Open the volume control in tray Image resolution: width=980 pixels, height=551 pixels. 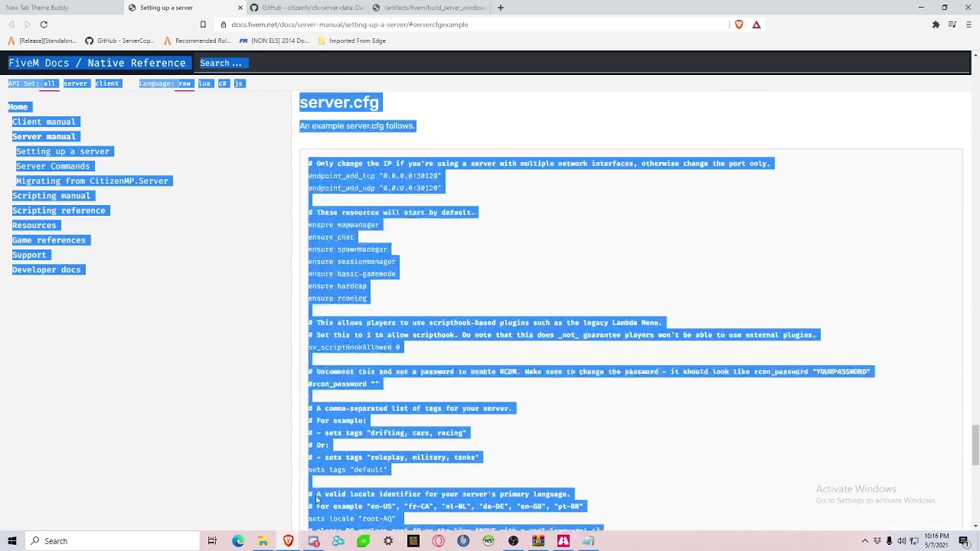click(x=901, y=541)
